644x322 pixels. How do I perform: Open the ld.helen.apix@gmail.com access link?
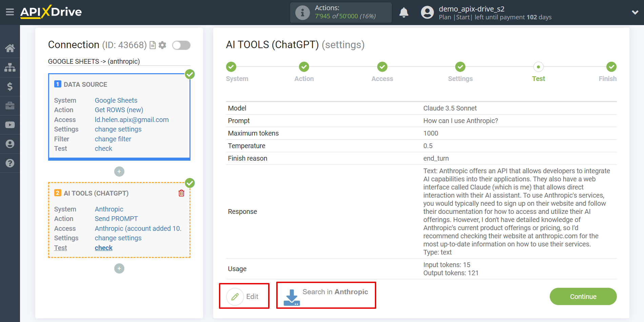pyautogui.click(x=132, y=120)
